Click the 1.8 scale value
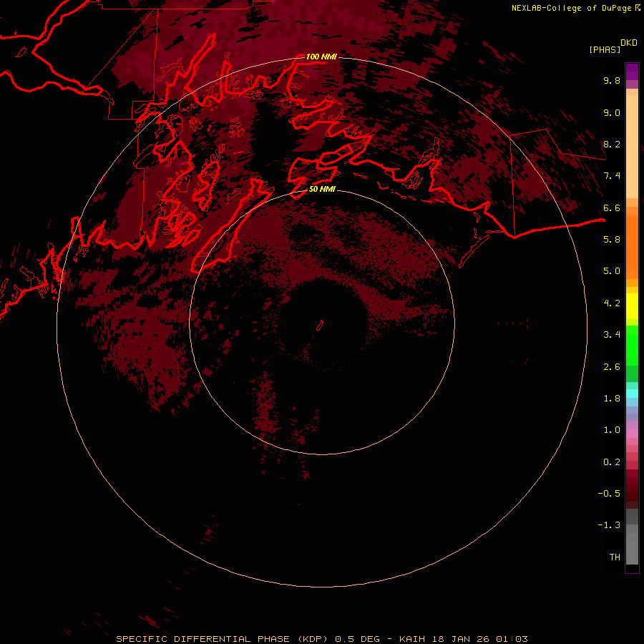This screenshot has height=644, width=644. click(x=612, y=399)
